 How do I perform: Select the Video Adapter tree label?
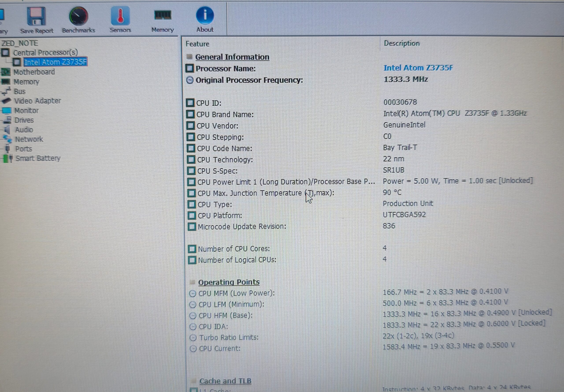[38, 101]
